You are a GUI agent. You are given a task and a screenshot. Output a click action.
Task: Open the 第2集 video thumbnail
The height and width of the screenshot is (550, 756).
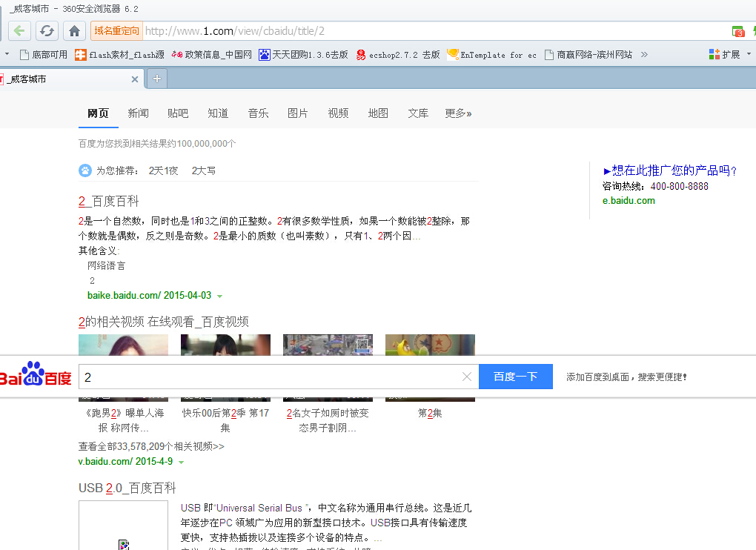[x=430, y=345]
